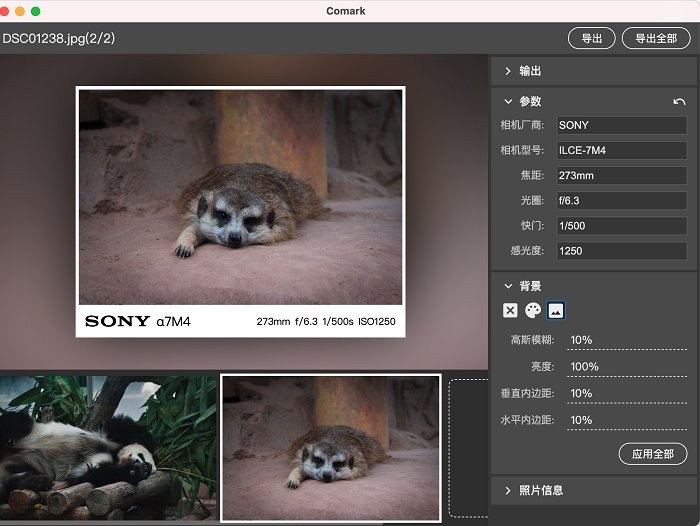This screenshot has width=700, height=526.
Task: Collapse the 背景 section
Action: tap(529, 286)
